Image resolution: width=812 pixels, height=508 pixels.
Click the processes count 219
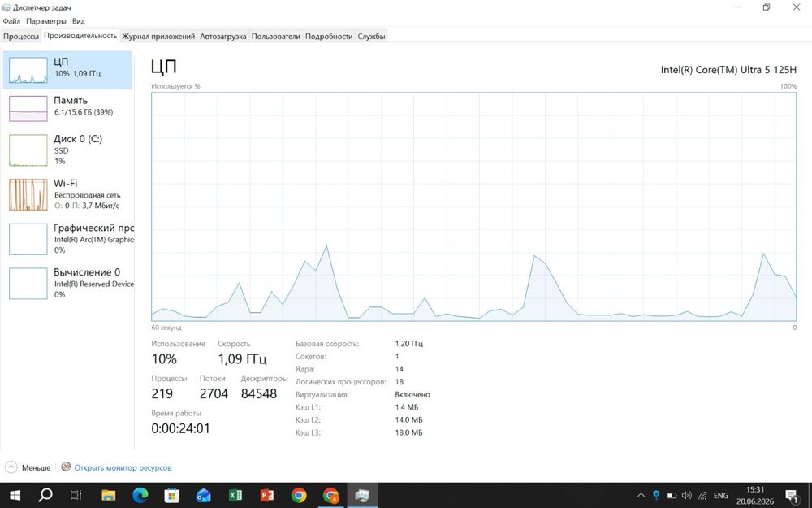pyautogui.click(x=162, y=393)
